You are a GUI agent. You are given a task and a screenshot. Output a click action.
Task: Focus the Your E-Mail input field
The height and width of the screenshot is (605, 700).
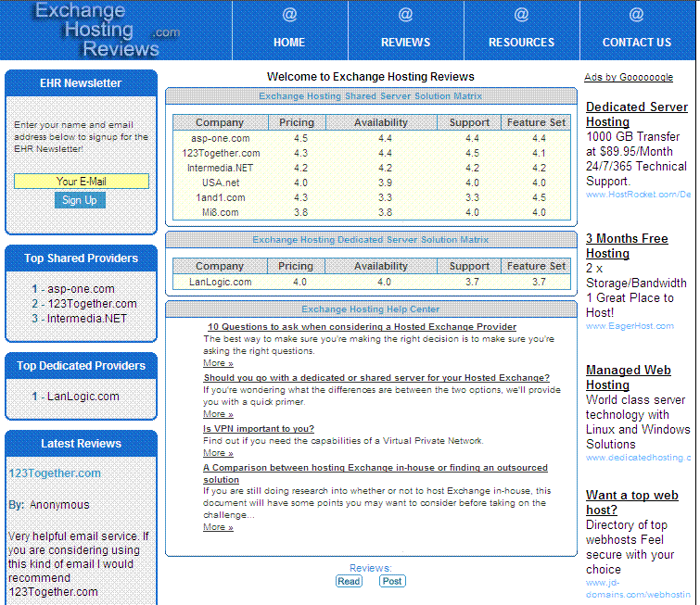82,182
